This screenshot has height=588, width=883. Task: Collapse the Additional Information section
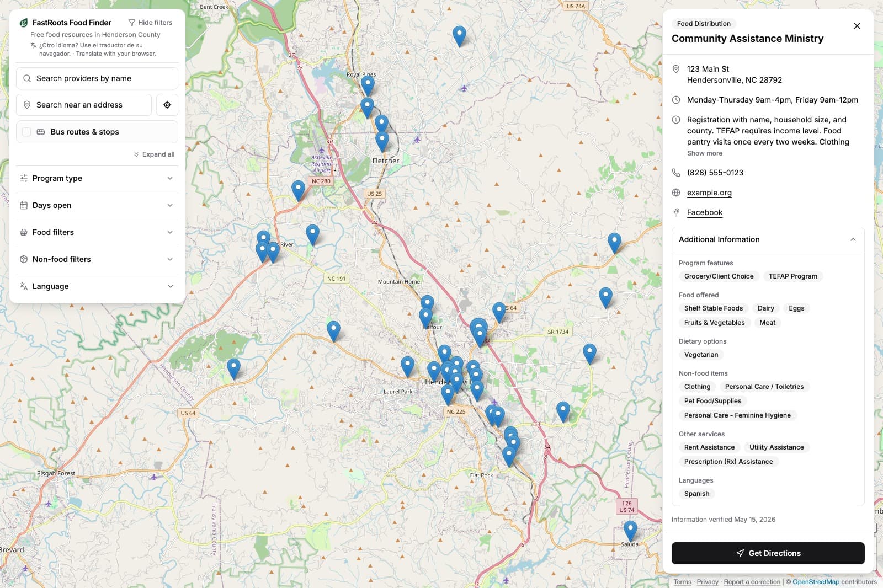pyautogui.click(x=768, y=239)
